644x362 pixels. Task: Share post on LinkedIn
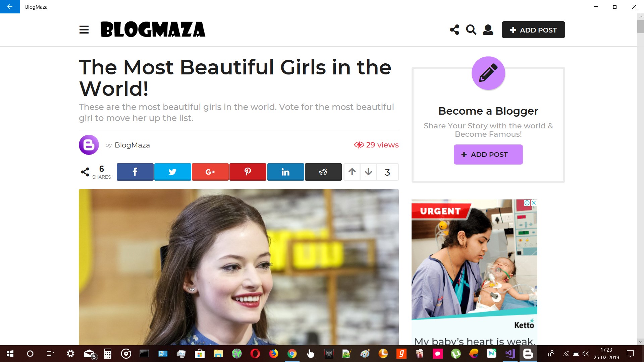click(x=285, y=172)
